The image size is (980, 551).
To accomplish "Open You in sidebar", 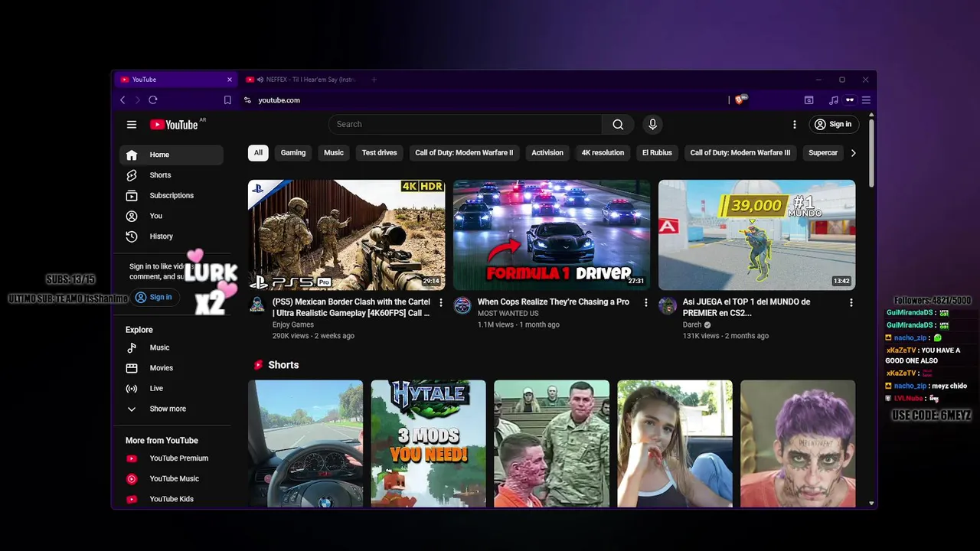I will coord(171,216).
